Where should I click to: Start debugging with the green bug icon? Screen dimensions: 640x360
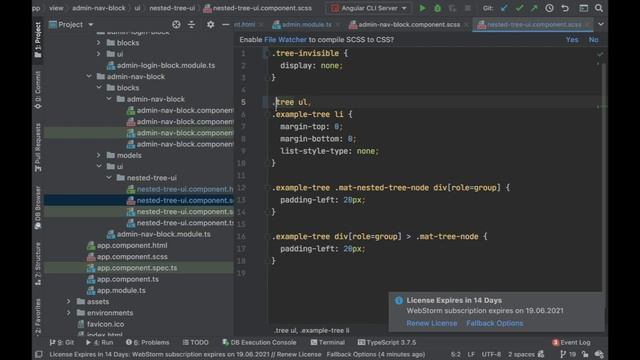click(x=437, y=8)
